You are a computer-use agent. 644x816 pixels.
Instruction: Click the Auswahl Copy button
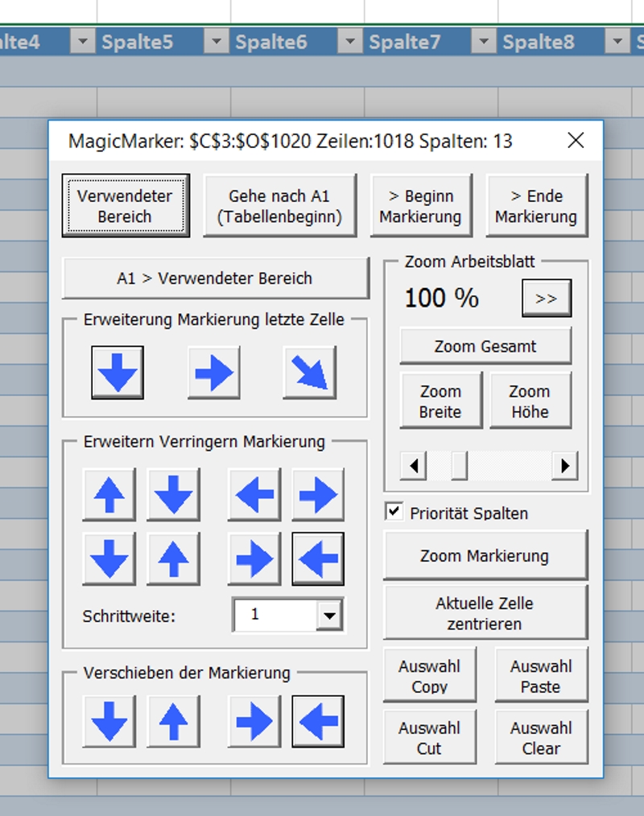tap(430, 676)
